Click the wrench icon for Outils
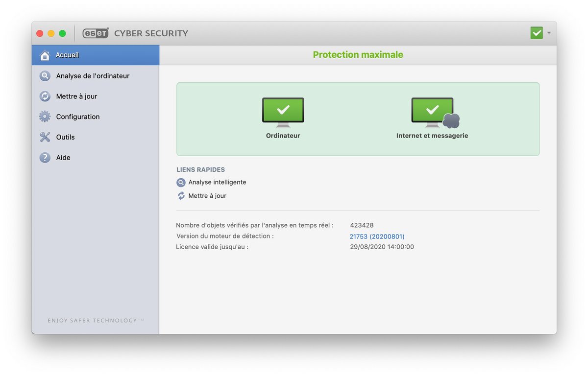The width and height of the screenshot is (588, 376). click(45, 137)
